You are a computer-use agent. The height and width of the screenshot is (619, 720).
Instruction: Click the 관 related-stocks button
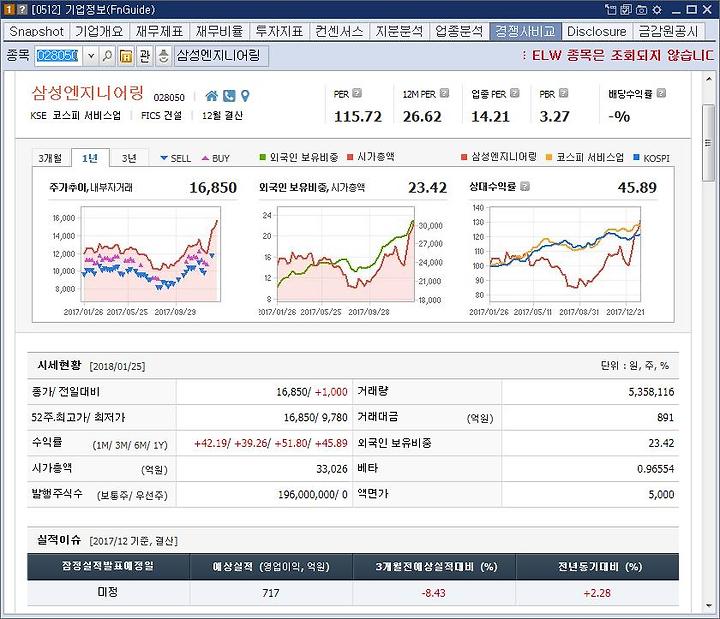[x=145, y=56]
